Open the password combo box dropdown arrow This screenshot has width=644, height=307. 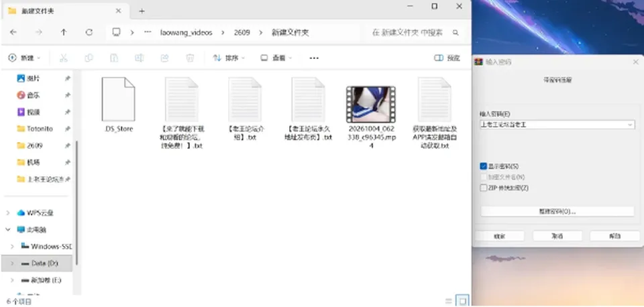point(630,125)
